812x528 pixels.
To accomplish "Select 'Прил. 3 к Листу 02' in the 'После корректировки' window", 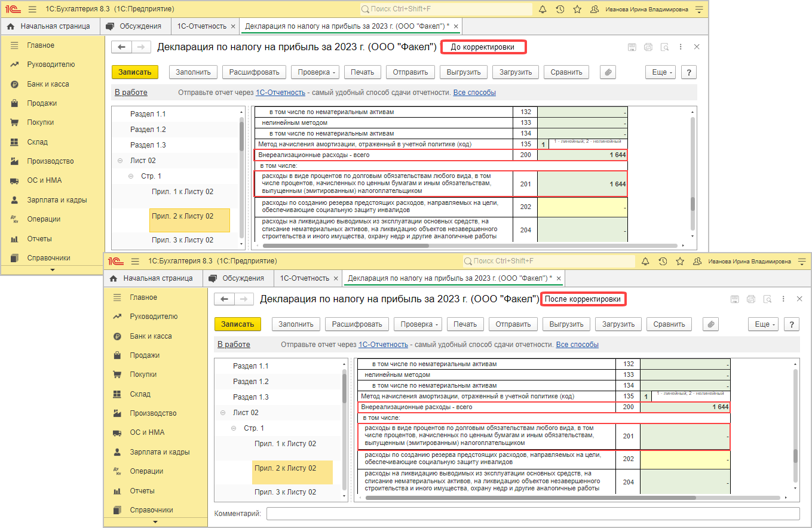I will (x=285, y=492).
